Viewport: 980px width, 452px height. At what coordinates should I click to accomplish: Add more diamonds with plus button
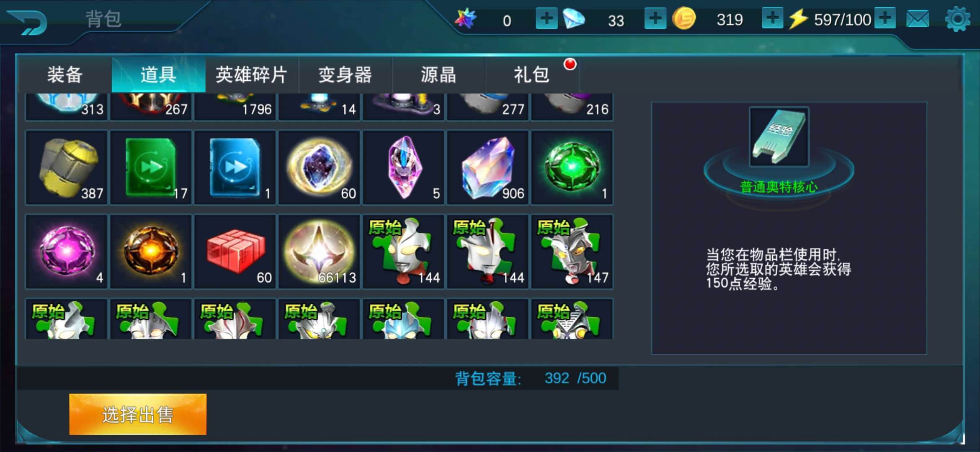pyautogui.click(x=655, y=18)
